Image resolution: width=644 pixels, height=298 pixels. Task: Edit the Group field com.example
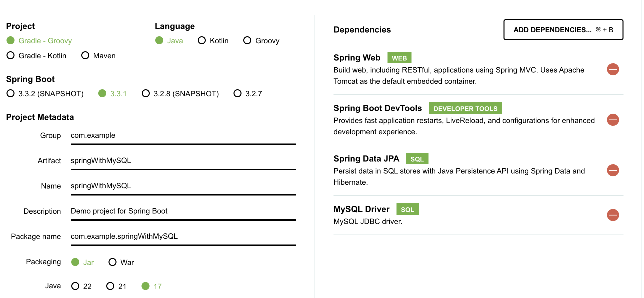pyautogui.click(x=183, y=135)
